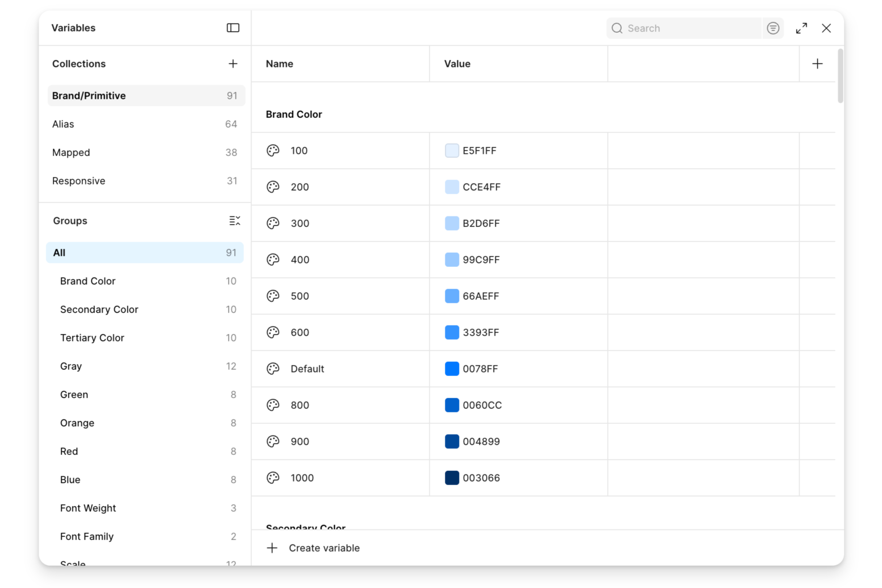Select the Orange group
Image resolution: width=882 pixels, height=588 pixels.
pyautogui.click(x=145, y=423)
